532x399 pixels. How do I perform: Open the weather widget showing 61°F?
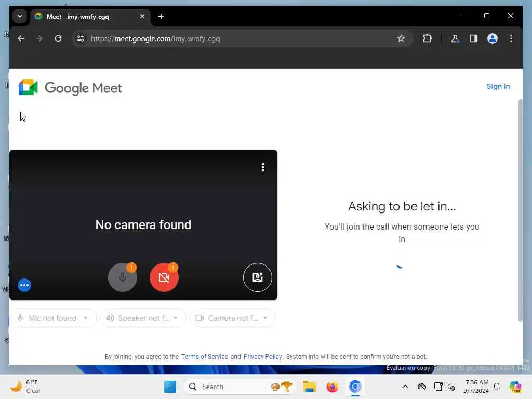coord(26,387)
